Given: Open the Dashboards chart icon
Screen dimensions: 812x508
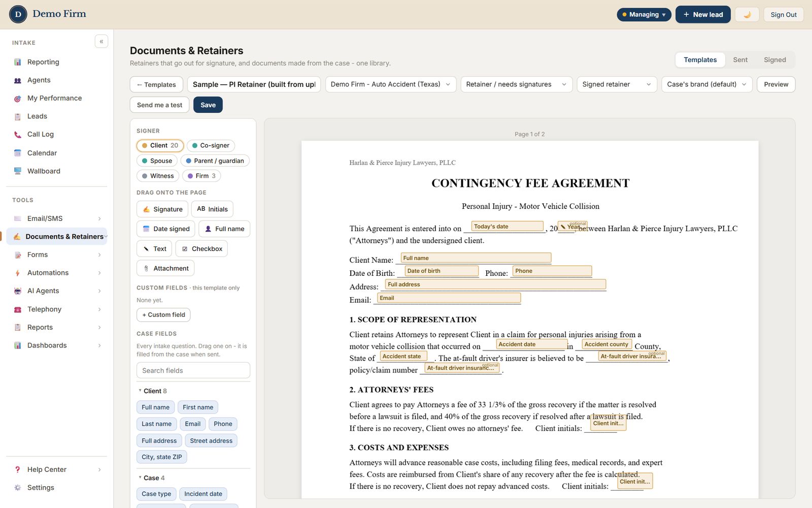Looking at the screenshot, I should (18, 345).
